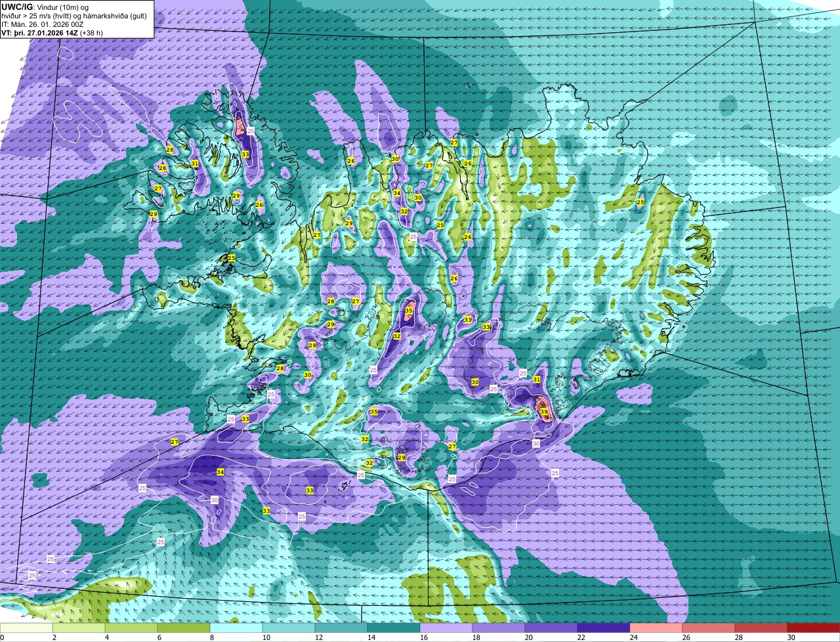Click the 14–16 m/s dark teal legend swatch
This screenshot has width=840, height=642.
tap(394, 628)
